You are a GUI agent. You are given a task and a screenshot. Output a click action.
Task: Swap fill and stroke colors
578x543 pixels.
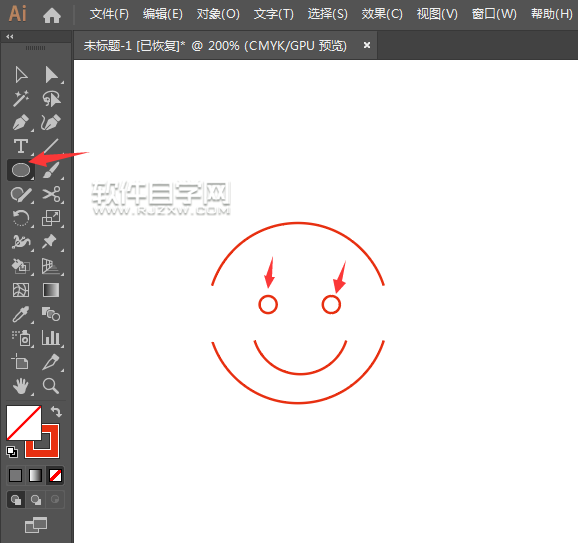coord(56,411)
